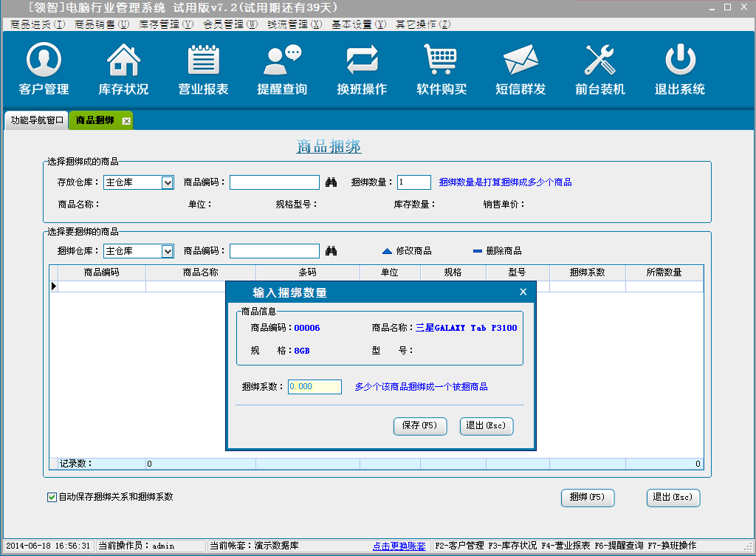
Task: Click the 点击更换账套 link
Action: [x=399, y=546]
